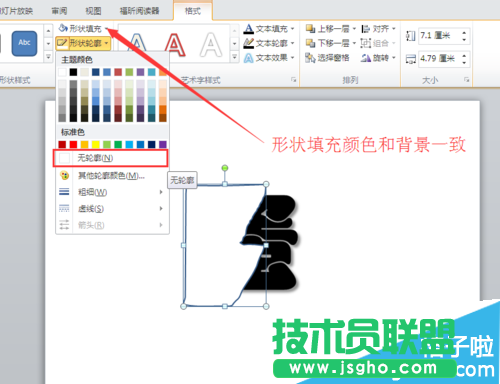The width and height of the screenshot is (500, 384).
Task: Select the white faded A WordArt style
Action: tap(211, 44)
